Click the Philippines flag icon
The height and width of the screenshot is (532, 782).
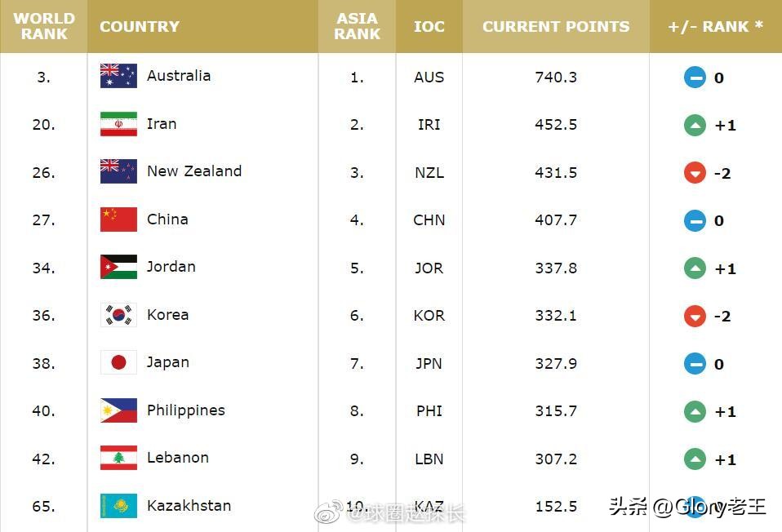coord(118,410)
